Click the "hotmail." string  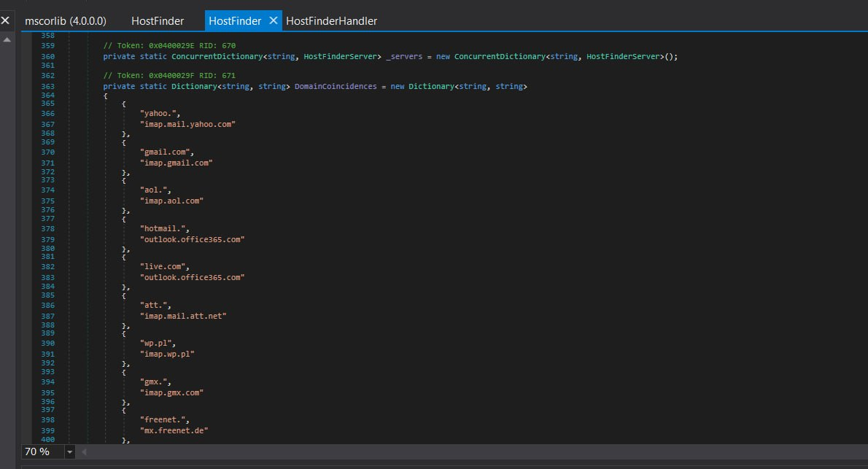tap(164, 229)
